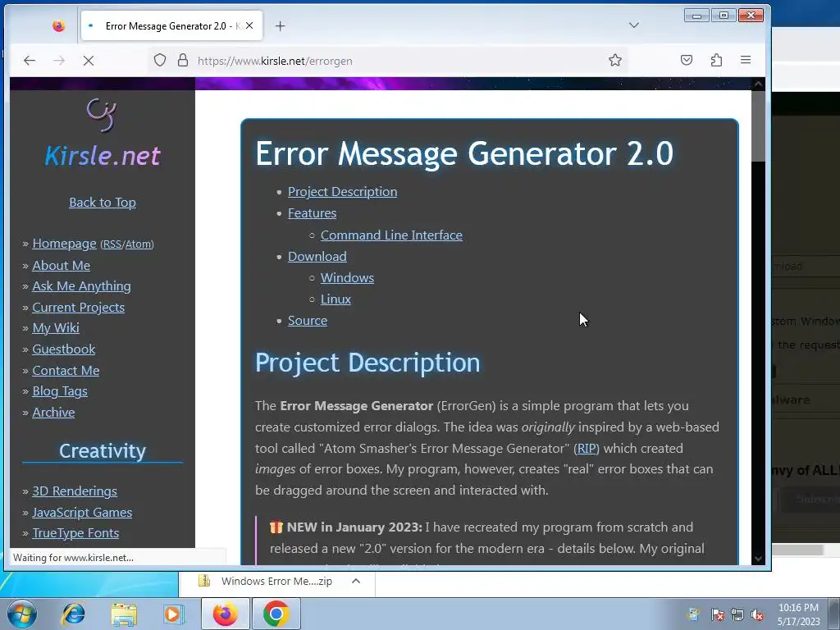
Task: Minimize the Firefox window
Action: (696, 16)
